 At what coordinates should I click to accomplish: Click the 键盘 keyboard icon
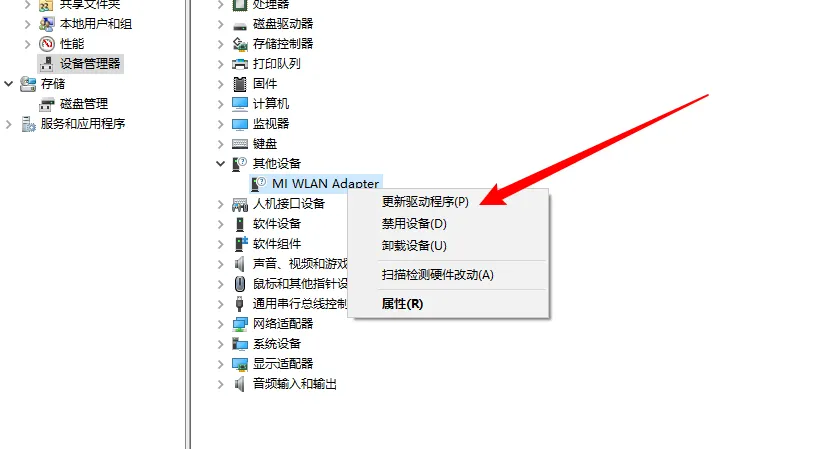(x=240, y=144)
